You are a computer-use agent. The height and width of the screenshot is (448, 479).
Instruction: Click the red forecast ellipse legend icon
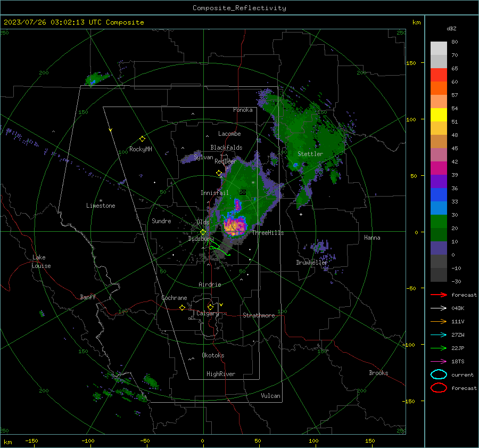pyautogui.click(x=439, y=388)
